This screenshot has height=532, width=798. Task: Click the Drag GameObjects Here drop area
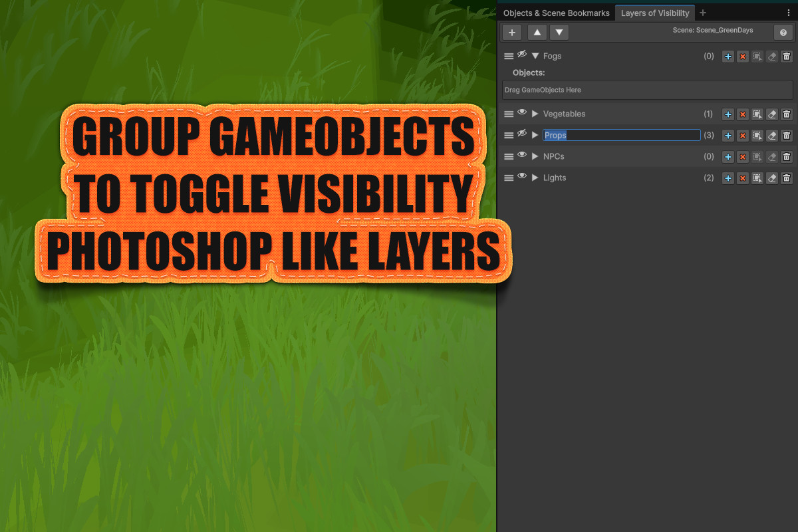[x=648, y=90]
